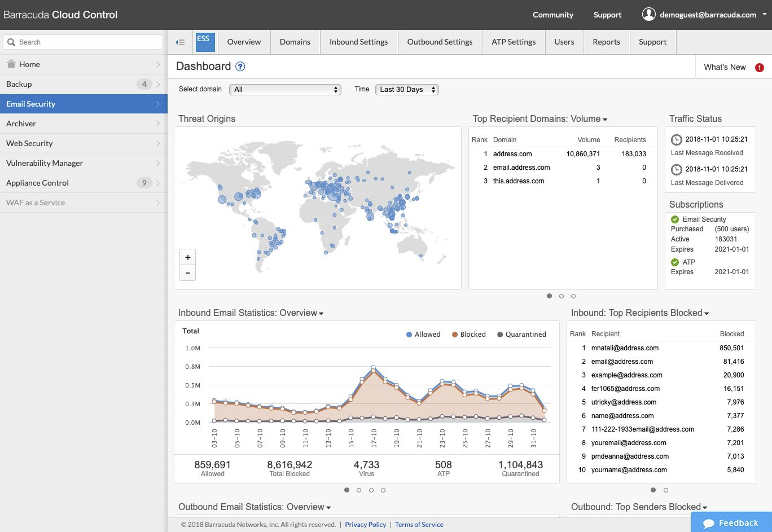Image resolution: width=772 pixels, height=532 pixels.
Task: Toggle the Blocked series in chart legend
Action: (x=469, y=335)
